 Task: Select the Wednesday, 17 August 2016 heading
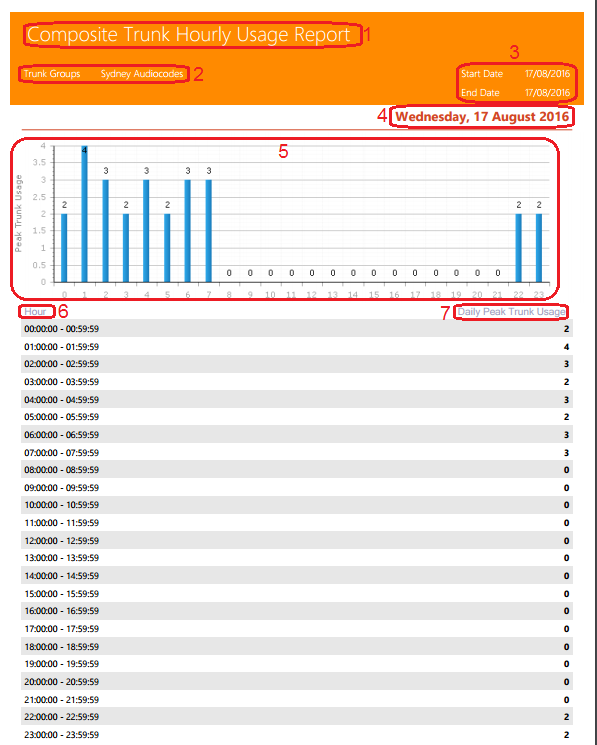[x=482, y=116]
